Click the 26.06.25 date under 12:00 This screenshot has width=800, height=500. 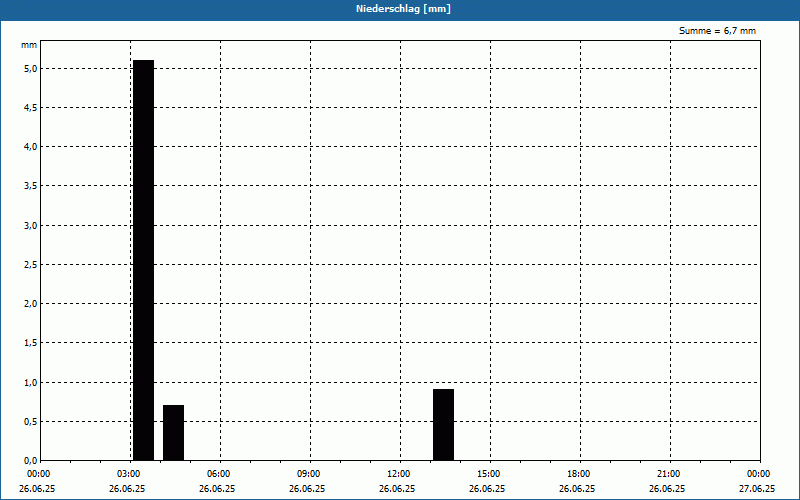(397, 489)
